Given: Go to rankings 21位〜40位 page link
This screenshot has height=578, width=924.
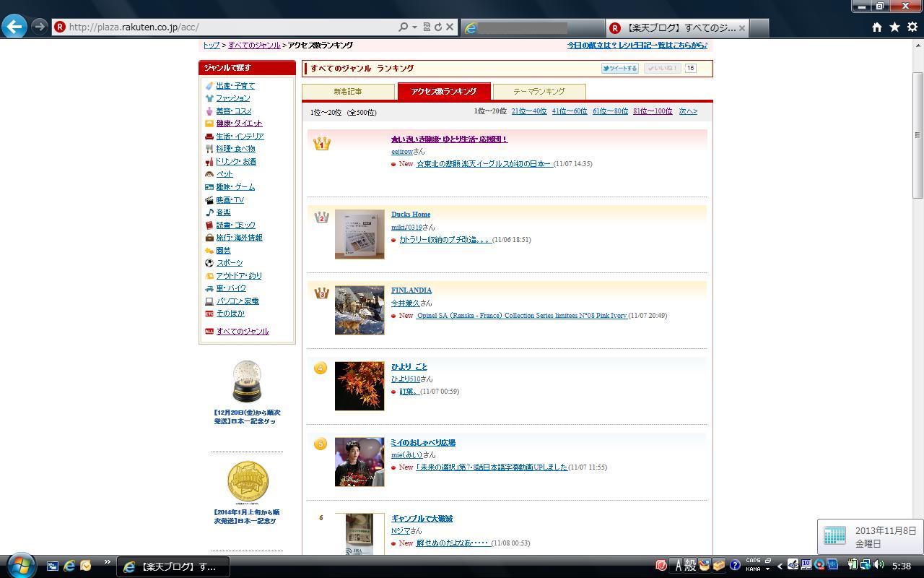Looking at the screenshot, I should [528, 111].
